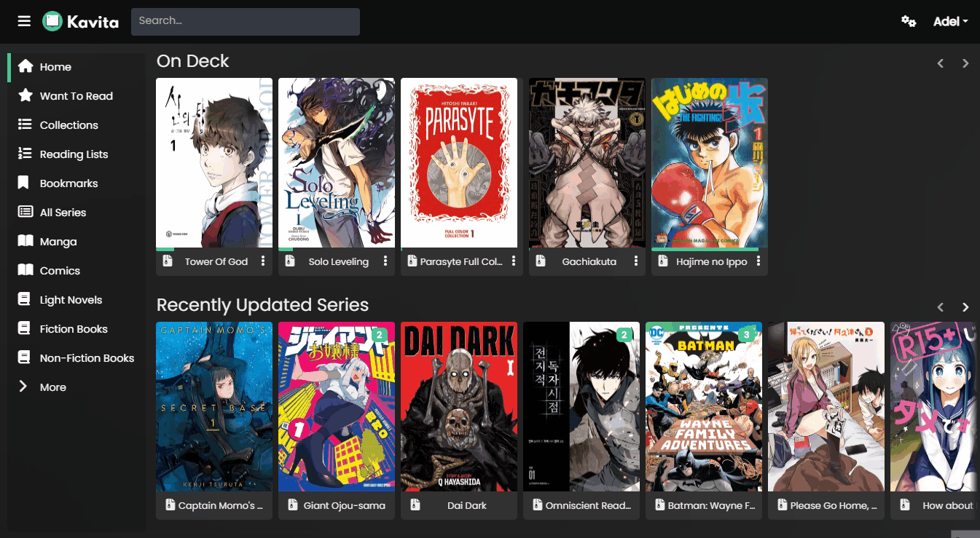Open the server settings gears icon
980x538 pixels.
point(908,21)
